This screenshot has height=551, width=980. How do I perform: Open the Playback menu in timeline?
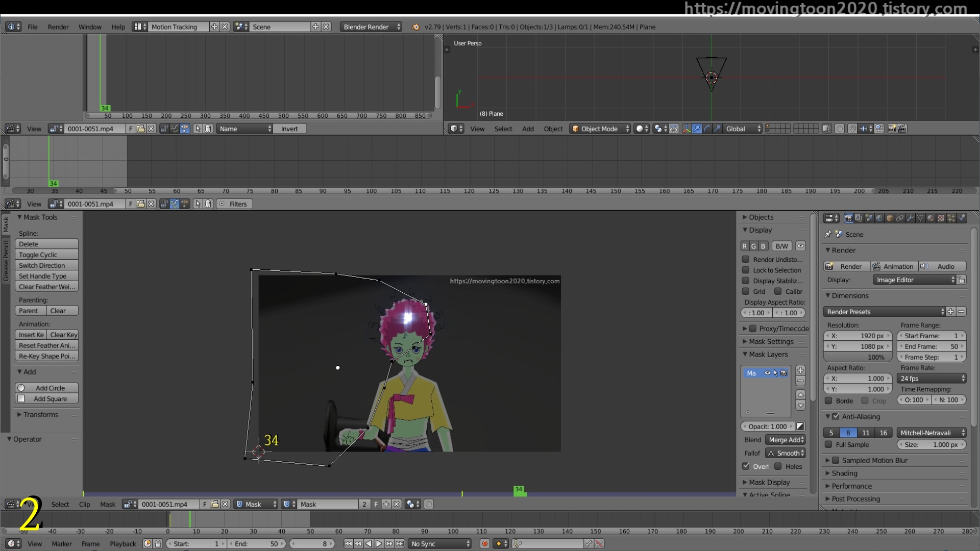[123, 544]
